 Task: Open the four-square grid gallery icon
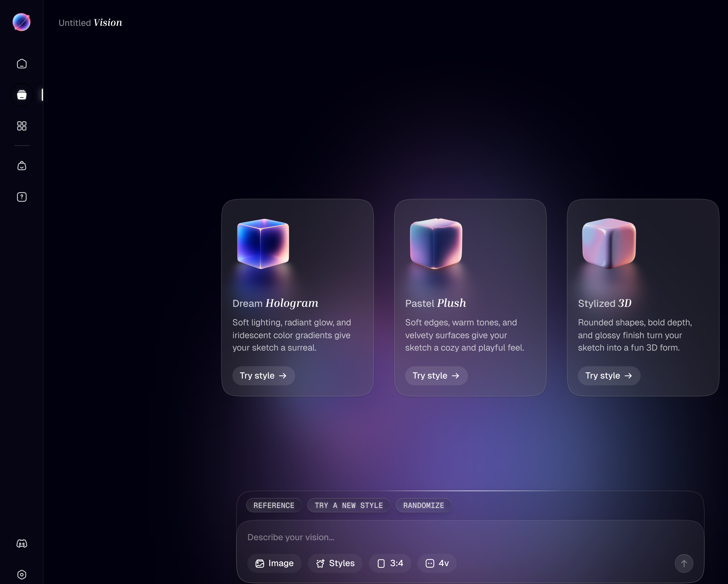tap(22, 126)
